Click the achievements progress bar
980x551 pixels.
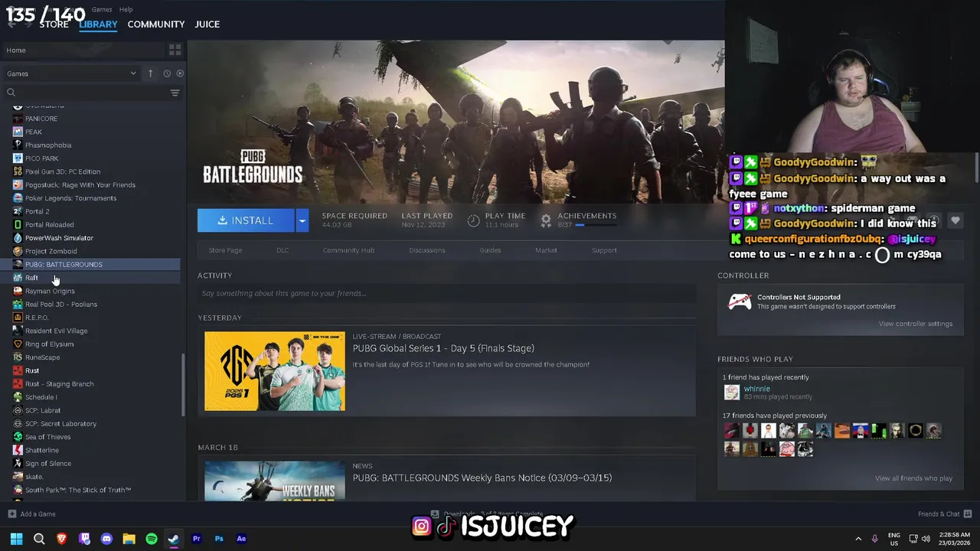coord(597,225)
